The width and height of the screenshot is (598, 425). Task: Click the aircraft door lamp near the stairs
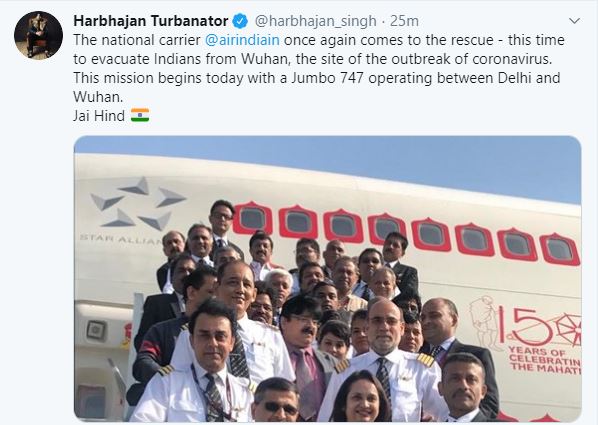pyautogui.click(x=96, y=330)
